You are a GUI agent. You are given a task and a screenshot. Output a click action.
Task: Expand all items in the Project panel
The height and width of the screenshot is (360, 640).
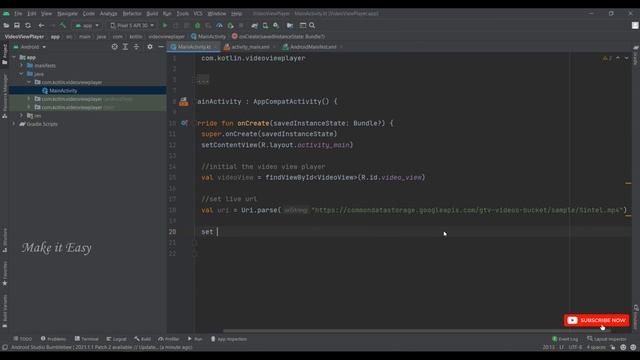click(x=125, y=47)
